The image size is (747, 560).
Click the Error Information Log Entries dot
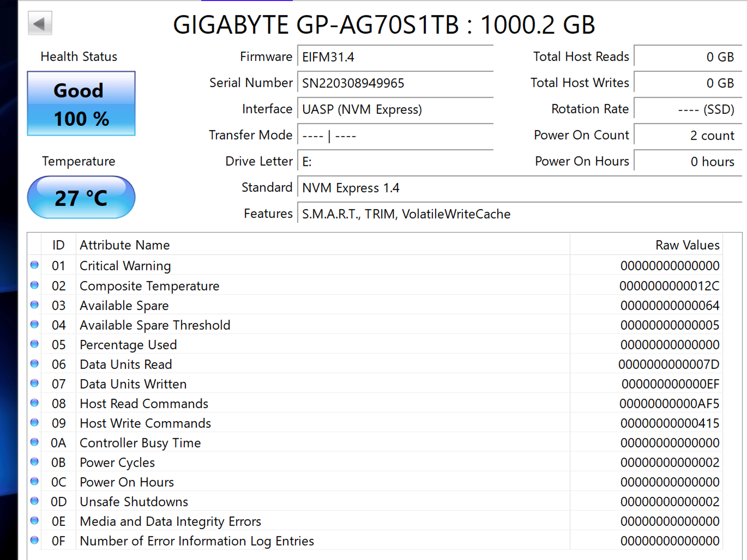click(x=35, y=540)
